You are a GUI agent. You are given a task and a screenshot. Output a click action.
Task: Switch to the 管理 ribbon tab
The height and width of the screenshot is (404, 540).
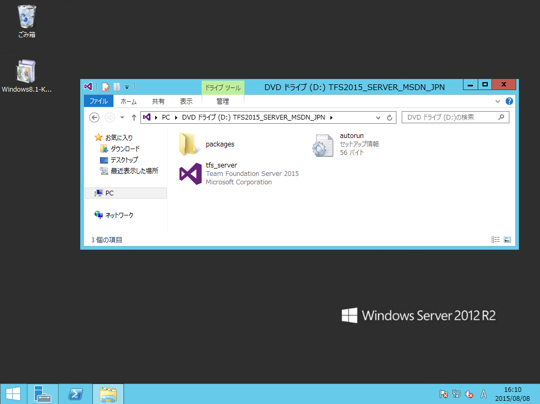(x=222, y=101)
